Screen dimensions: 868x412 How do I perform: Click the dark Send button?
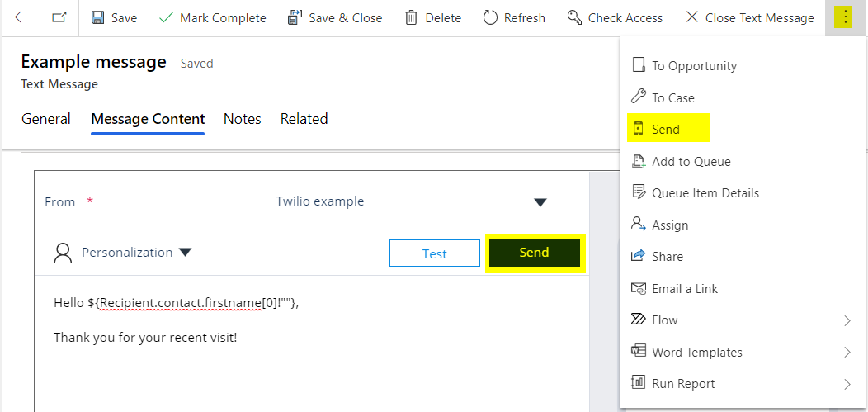tap(534, 253)
